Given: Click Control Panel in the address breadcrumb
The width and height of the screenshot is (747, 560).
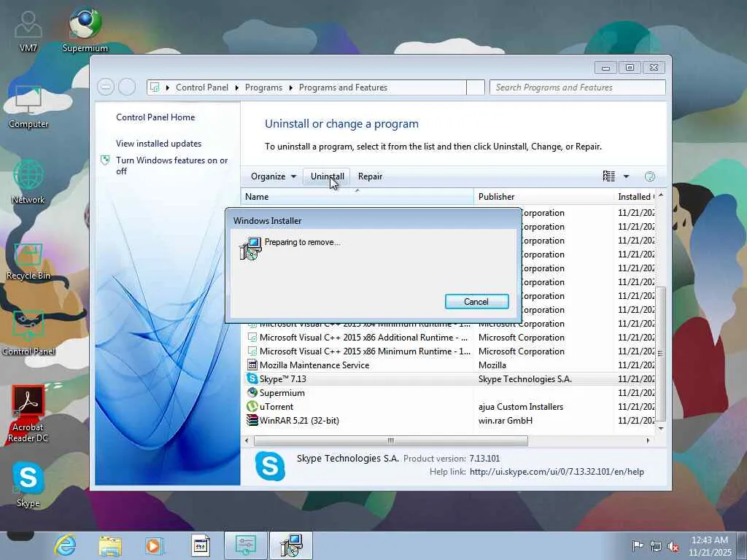Looking at the screenshot, I should click(x=202, y=87).
